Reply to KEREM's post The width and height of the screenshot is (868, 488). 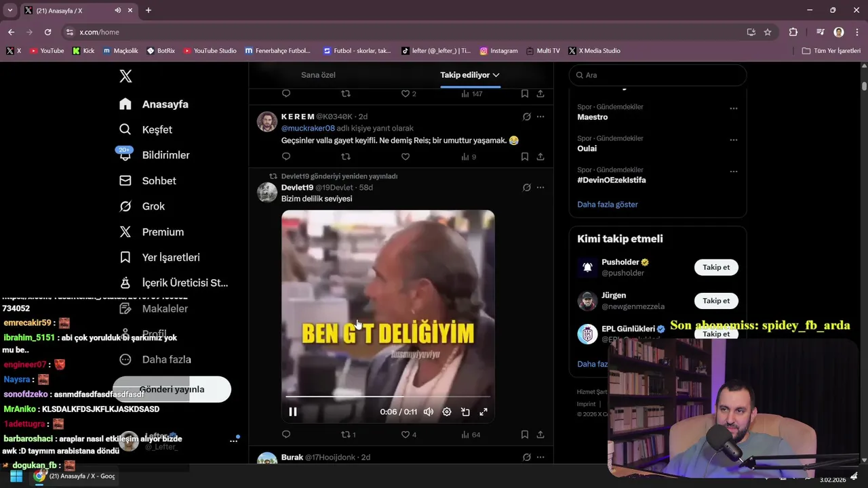[x=286, y=157]
